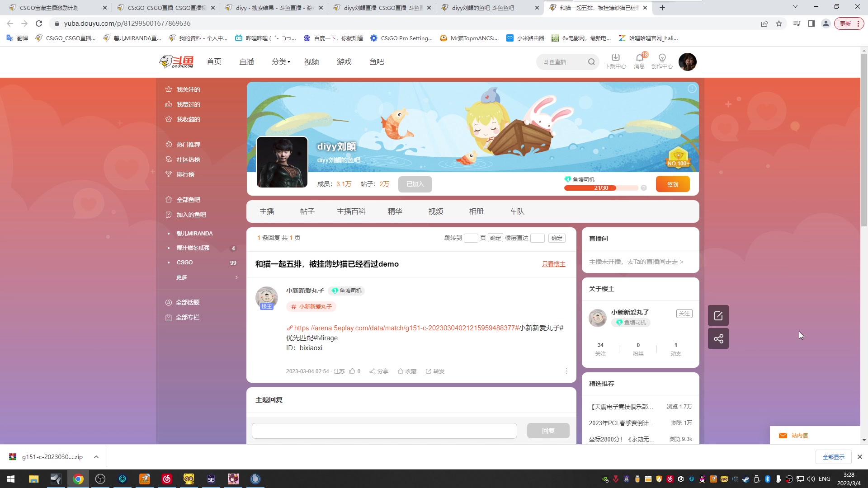Go to 视频 in top navigation

pyautogui.click(x=312, y=62)
